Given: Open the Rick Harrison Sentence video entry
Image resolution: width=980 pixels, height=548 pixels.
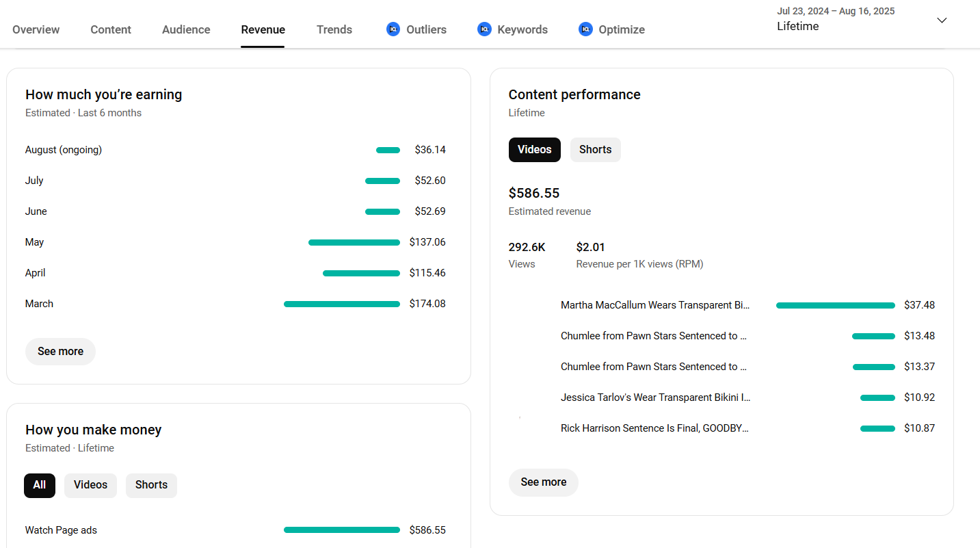Looking at the screenshot, I should click(x=654, y=428).
